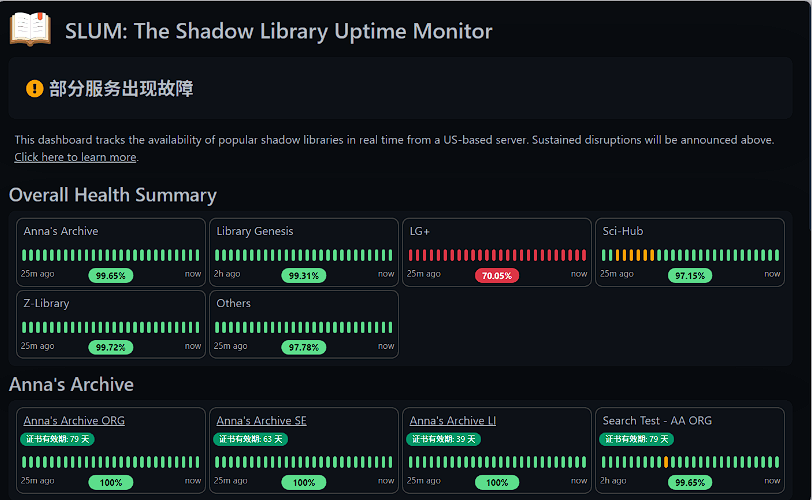Click the '25m ago' label in LG+ card
This screenshot has width=812, height=500.
point(424,274)
